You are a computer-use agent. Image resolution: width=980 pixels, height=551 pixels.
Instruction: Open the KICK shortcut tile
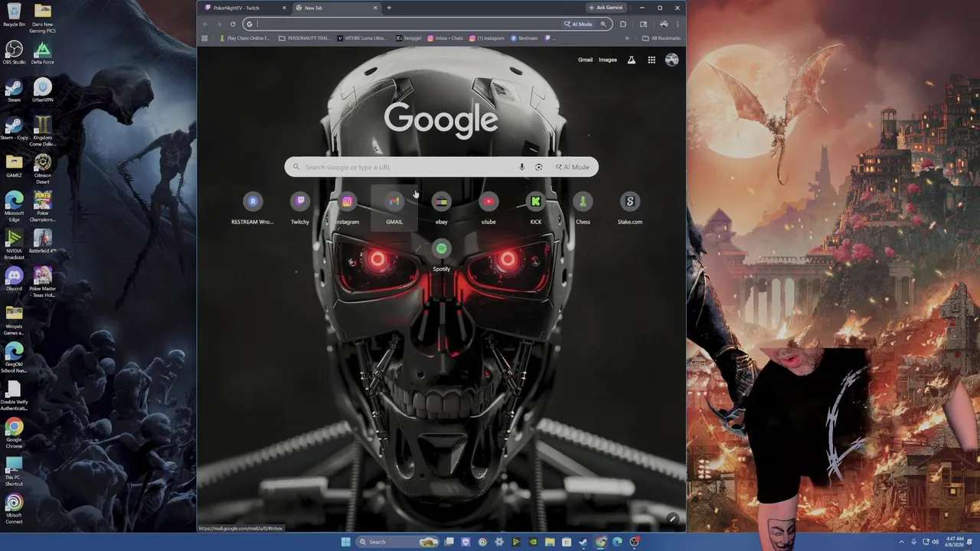coord(536,208)
